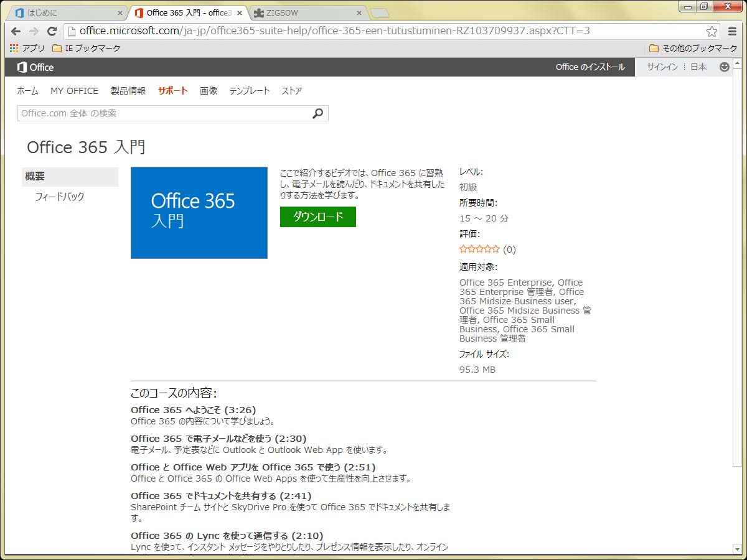Click the 日本 region link
Viewport: 747px width, 560px height.
click(x=698, y=67)
